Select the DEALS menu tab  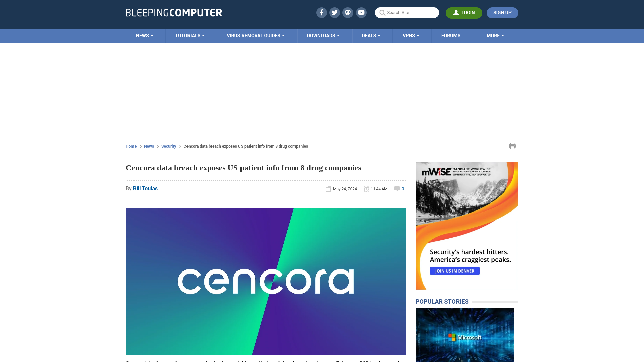(371, 35)
